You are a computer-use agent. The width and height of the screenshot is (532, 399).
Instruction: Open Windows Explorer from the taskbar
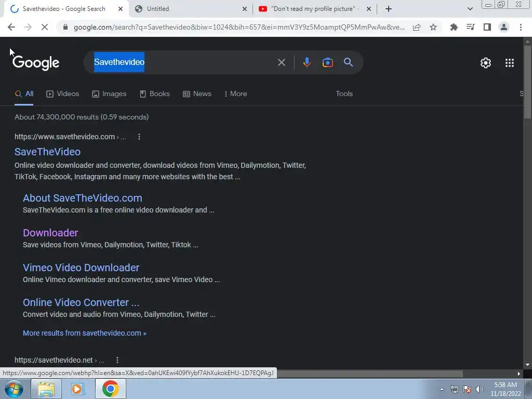tap(46, 389)
